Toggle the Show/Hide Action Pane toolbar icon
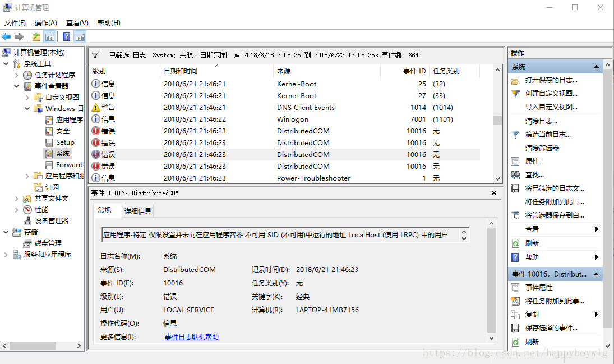 click(x=80, y=37)
